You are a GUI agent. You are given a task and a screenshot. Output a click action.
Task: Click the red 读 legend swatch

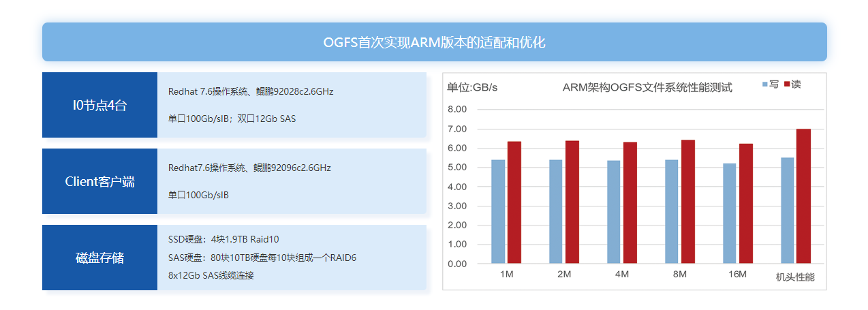[x=787, y=84]
